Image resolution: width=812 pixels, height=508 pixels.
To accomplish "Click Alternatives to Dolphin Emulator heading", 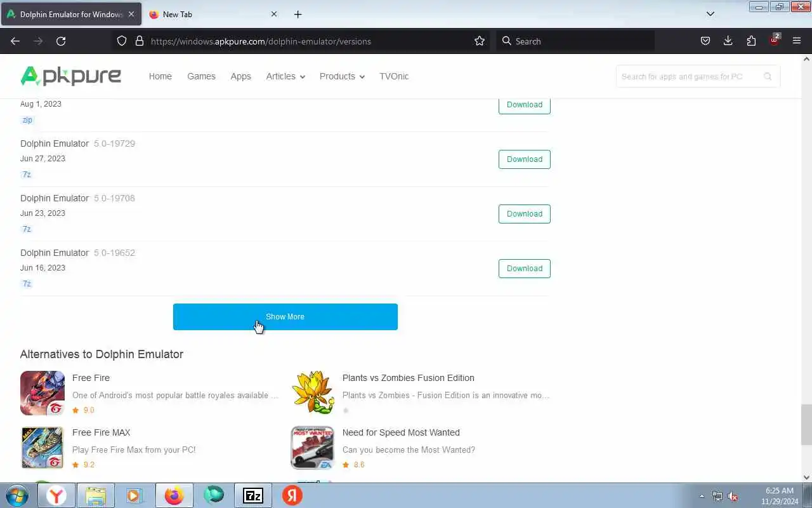I will pyautogui.click(x=101, y=354).
